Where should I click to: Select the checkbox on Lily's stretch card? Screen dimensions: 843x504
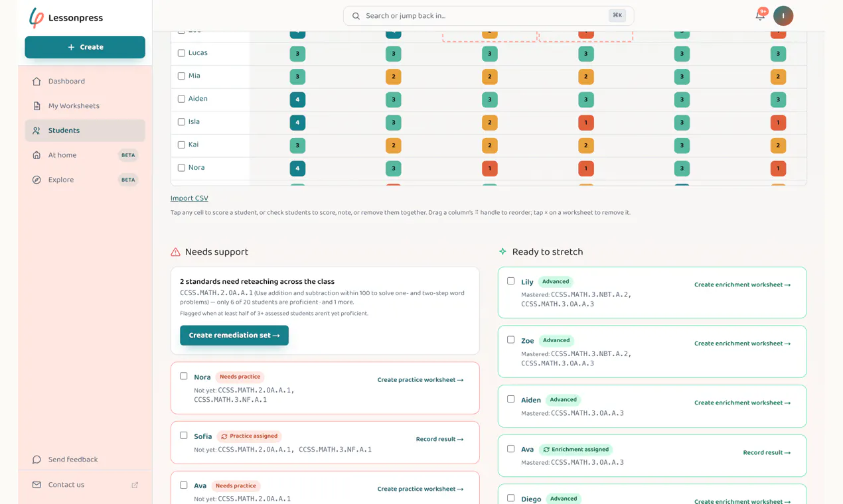[x=511, y=281]
